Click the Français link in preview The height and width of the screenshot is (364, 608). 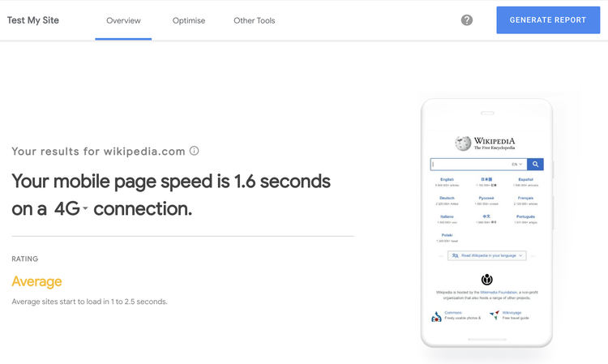coord(525,198)
